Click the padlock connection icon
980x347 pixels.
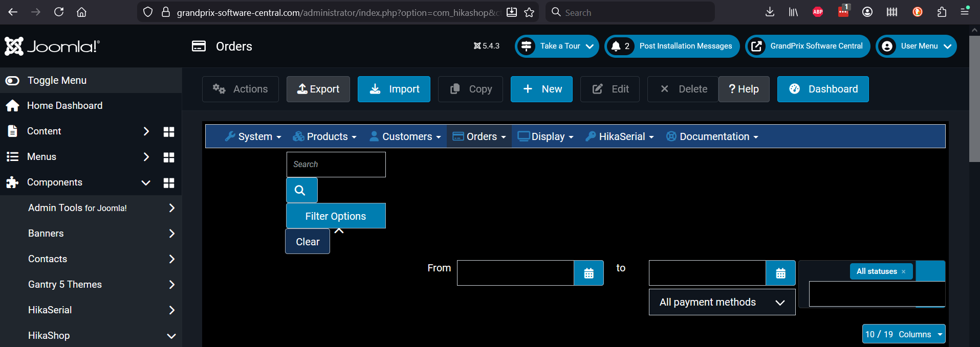[x=166, y=12]
